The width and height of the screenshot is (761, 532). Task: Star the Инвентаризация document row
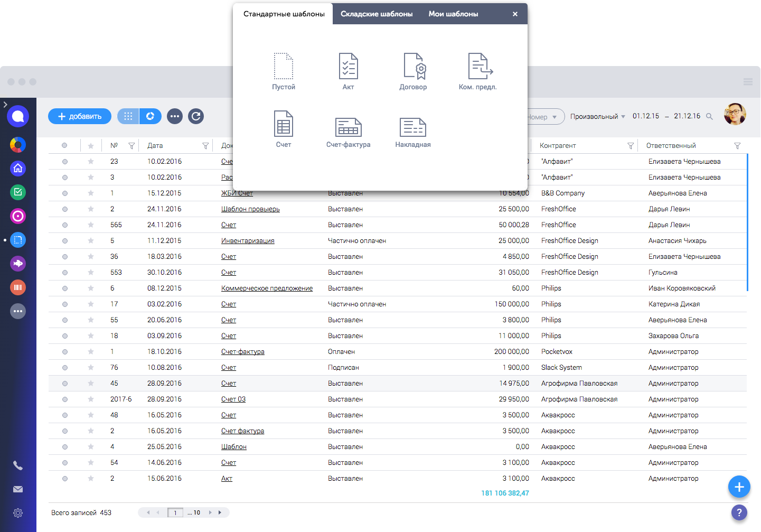[91, 241]
